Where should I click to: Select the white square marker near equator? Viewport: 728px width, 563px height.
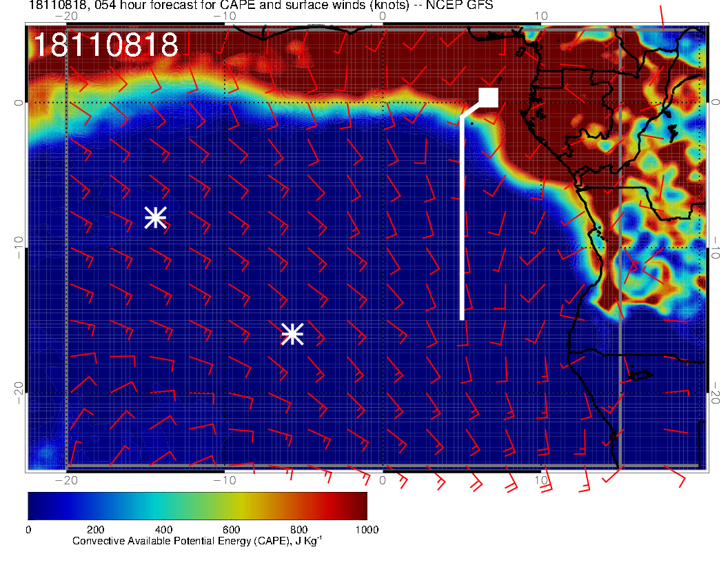tap(488, 97)
